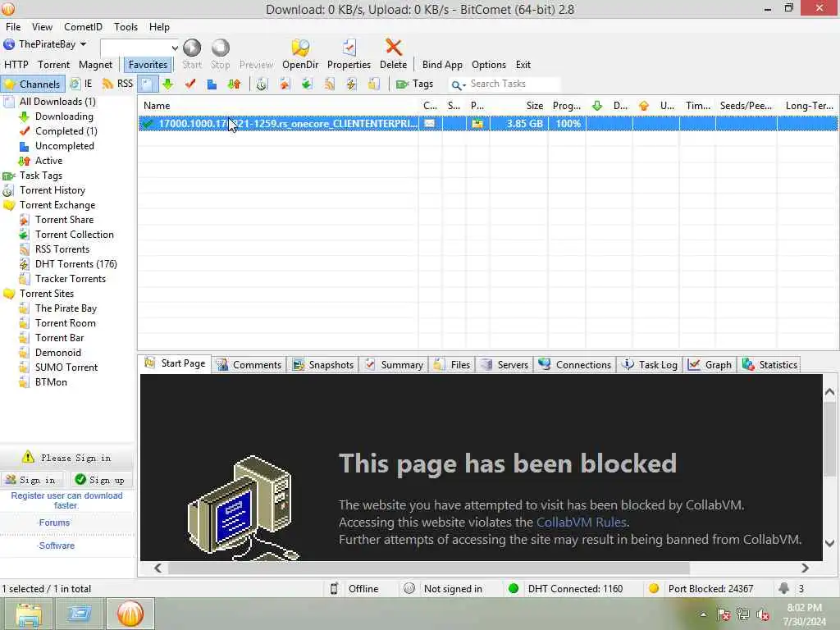Click the Bind App button
The height and width of the screenshot is (630, 840).
click(x=442, y=64)
